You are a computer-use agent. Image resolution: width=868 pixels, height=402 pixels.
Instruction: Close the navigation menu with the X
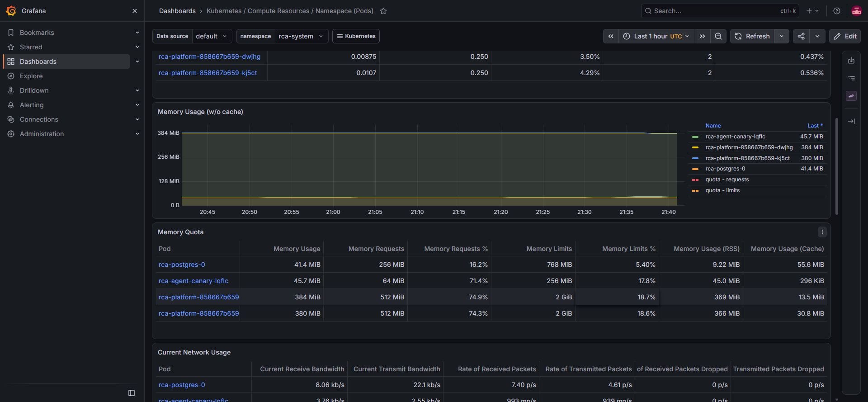(x=135, y=11)
